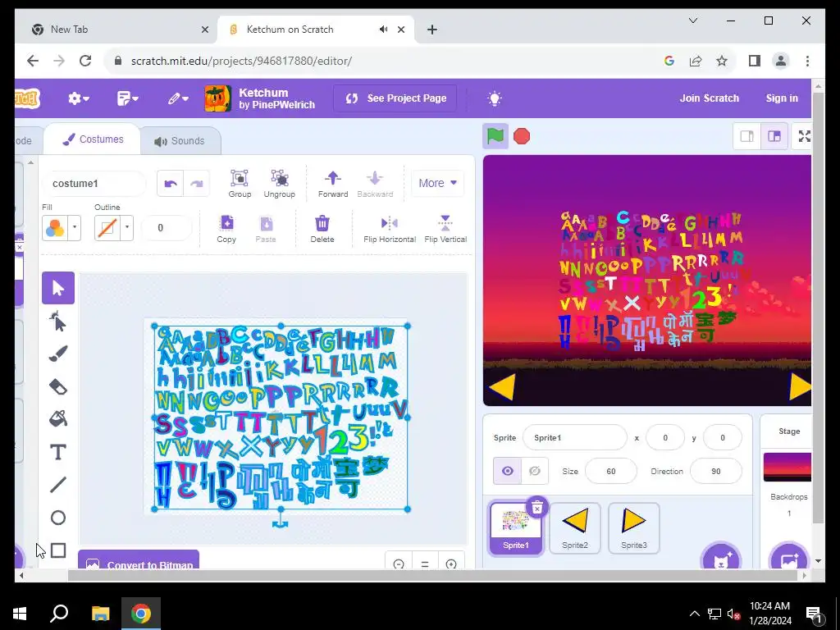Image resolution: width=840 pixels, height=630 pixels.
Task: Select the Rectangle tool
Action: click(x=58, y=550)
